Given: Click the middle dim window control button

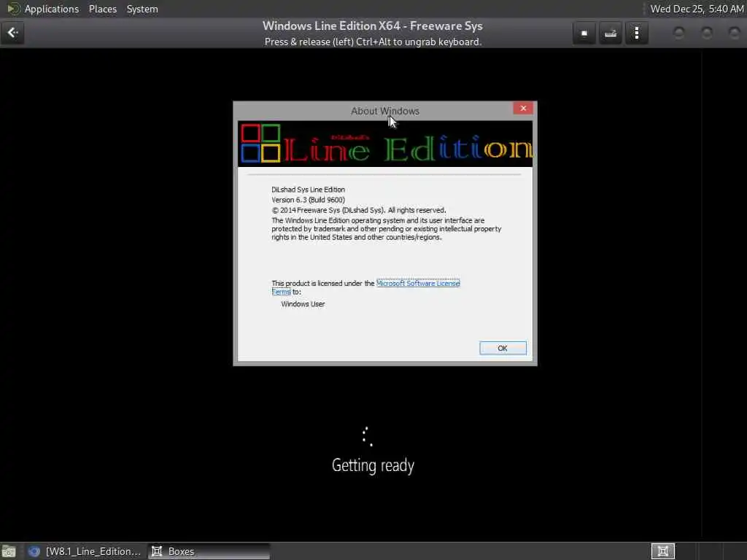Looking at the screenshot, I should (706, 33).
